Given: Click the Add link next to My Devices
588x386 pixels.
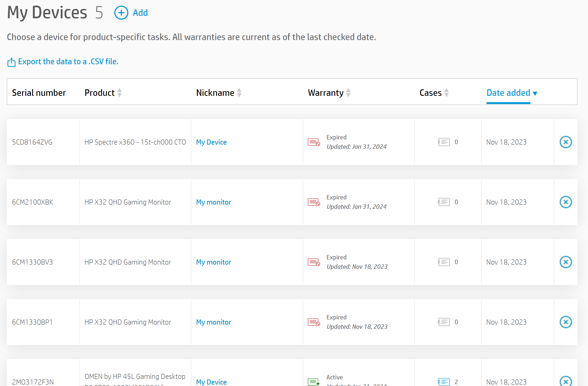Looking at the screenshot, I should [140, 13].
